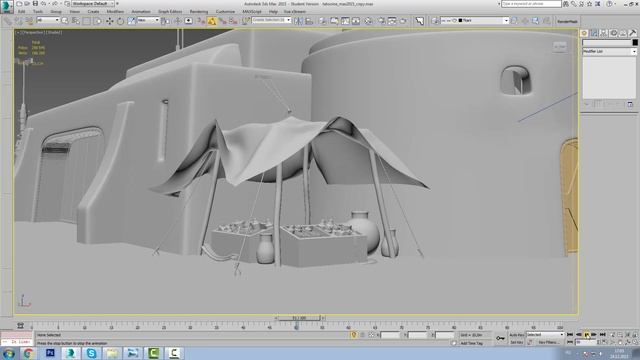The image size is (640, 360).
Task: Open the 3ds Max application menu button
Action: click(7, 6)
